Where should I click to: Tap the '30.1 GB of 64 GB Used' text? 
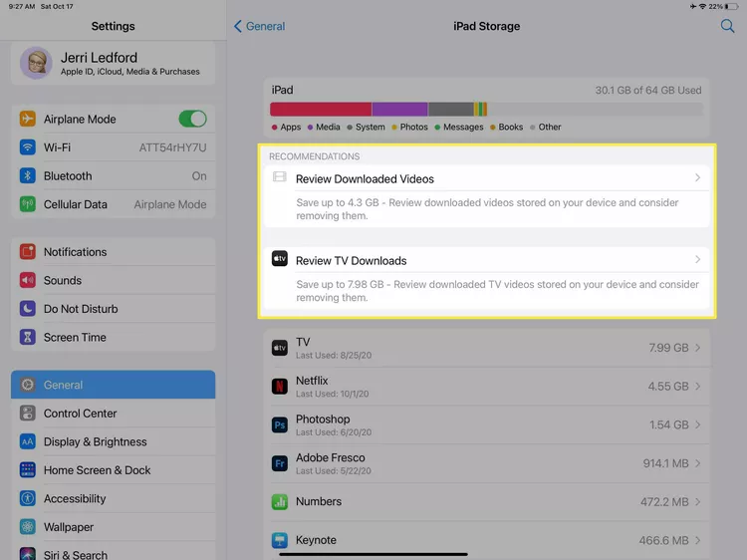pos(648,90)
